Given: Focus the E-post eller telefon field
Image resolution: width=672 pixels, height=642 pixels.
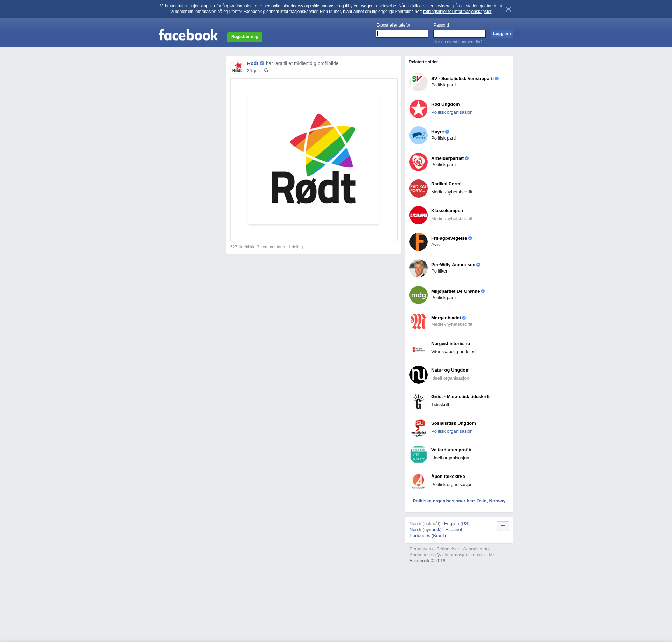Looking at the screenshot, I should [402, 34].
